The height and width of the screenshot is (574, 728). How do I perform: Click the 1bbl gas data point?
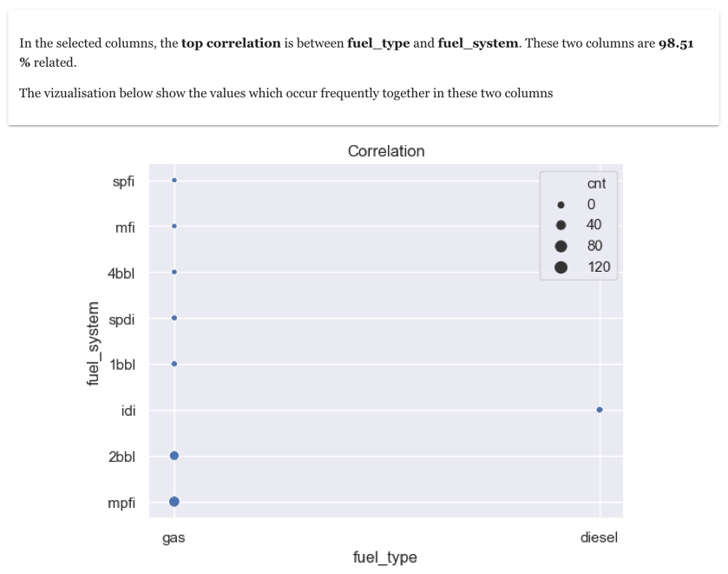(174, 364)
